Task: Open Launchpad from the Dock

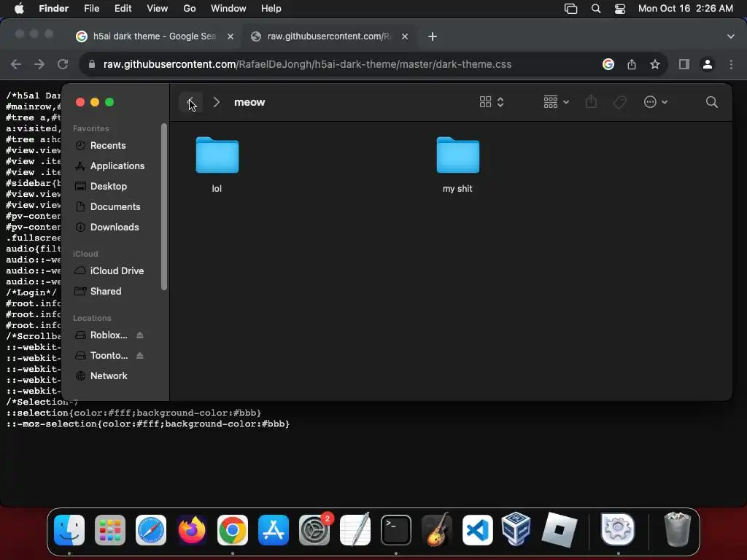Action: (110, 530)
